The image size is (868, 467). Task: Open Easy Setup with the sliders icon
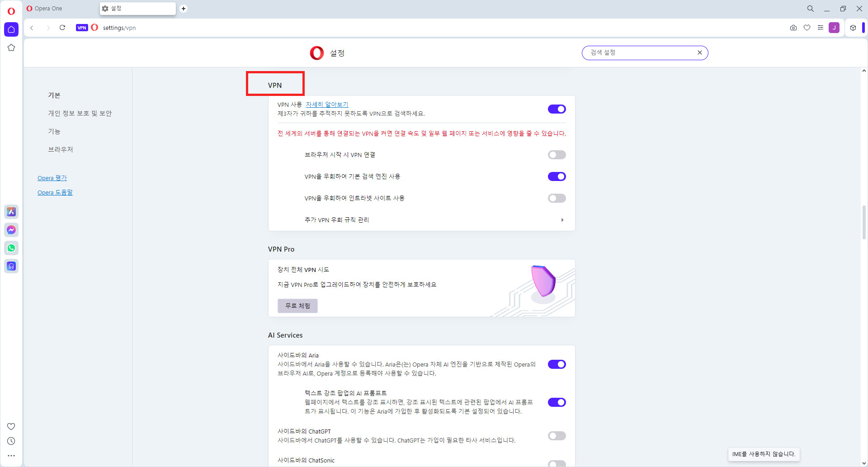click(x=821, y=28)
